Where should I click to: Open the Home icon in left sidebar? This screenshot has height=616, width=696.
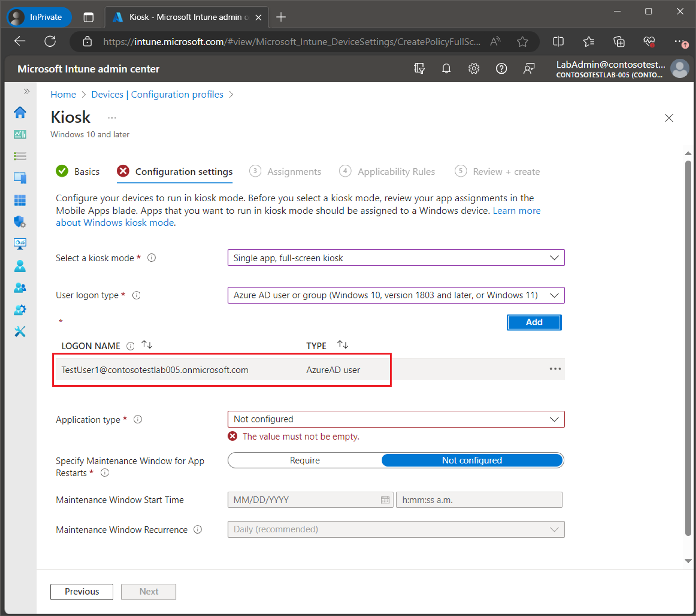pyautogui.click(x=20, y=112)
